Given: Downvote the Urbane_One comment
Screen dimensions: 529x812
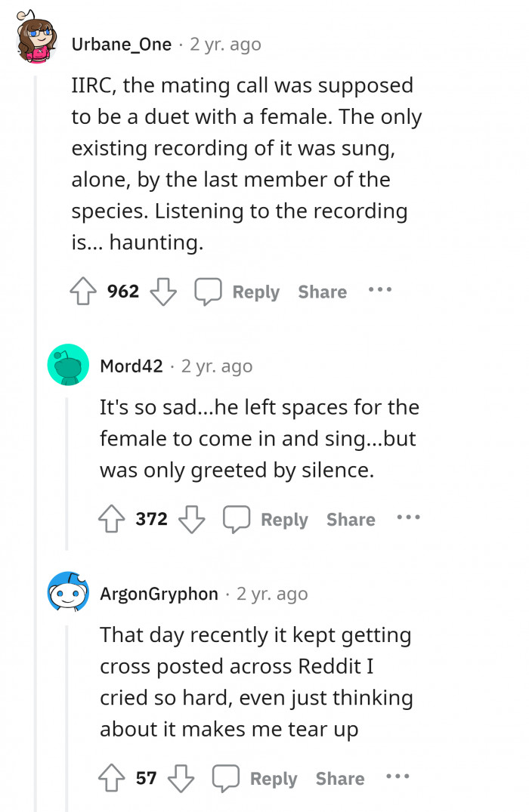Looking at the screenshot, I should pyautogui.click(x=164, y=292).
